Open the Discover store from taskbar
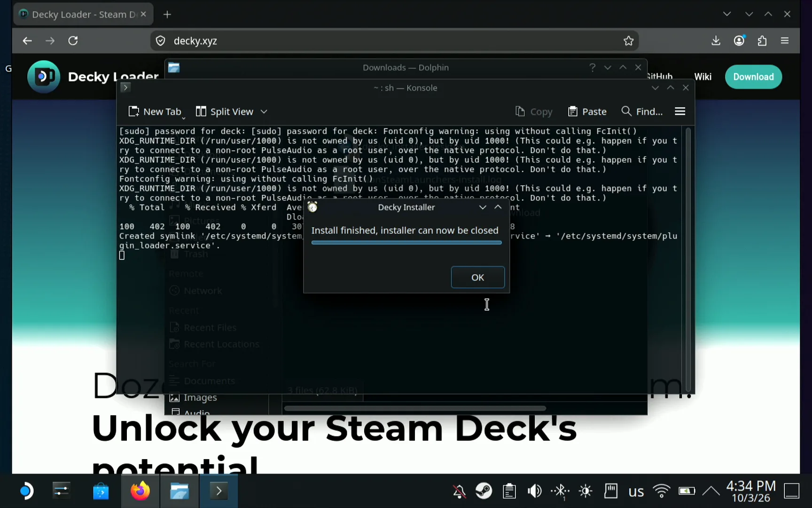The image size is (812, 508). [x=101, y=491]
